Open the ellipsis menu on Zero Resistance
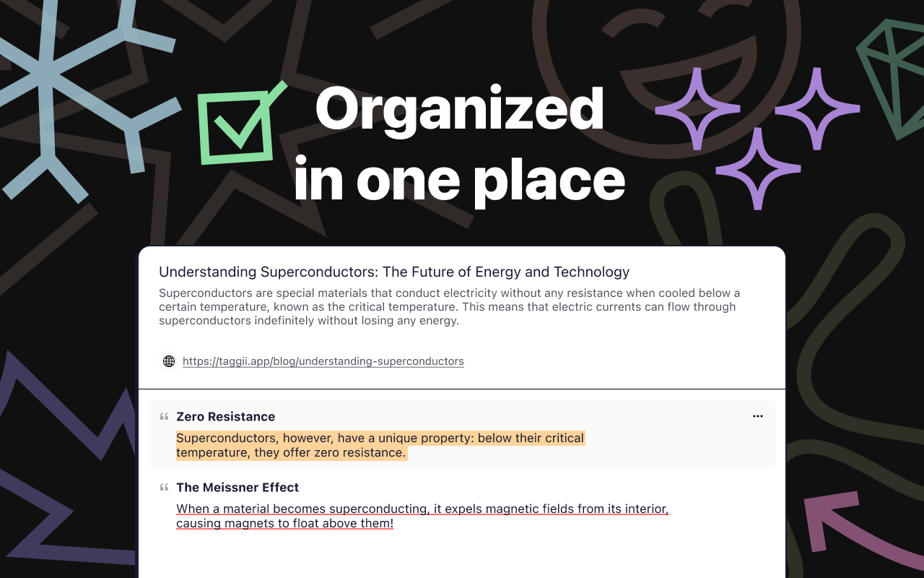The image size is (924, 578). tap(757, 416)
